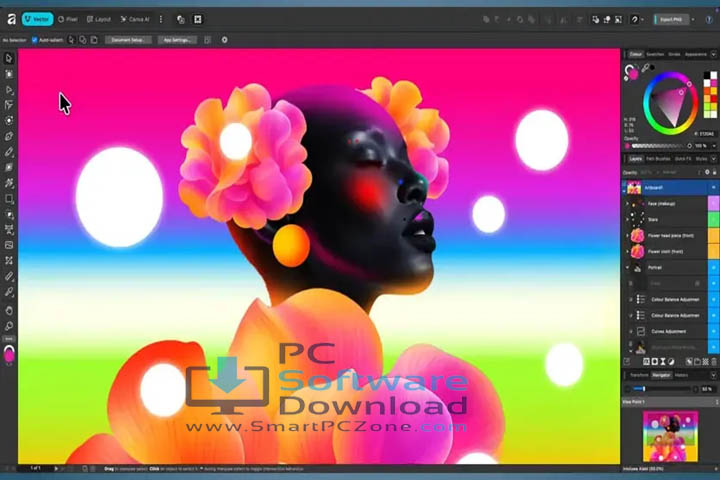Add live filter with hourglass icon
The height and width of the screenshot is (480, 720).
point(663,362)
